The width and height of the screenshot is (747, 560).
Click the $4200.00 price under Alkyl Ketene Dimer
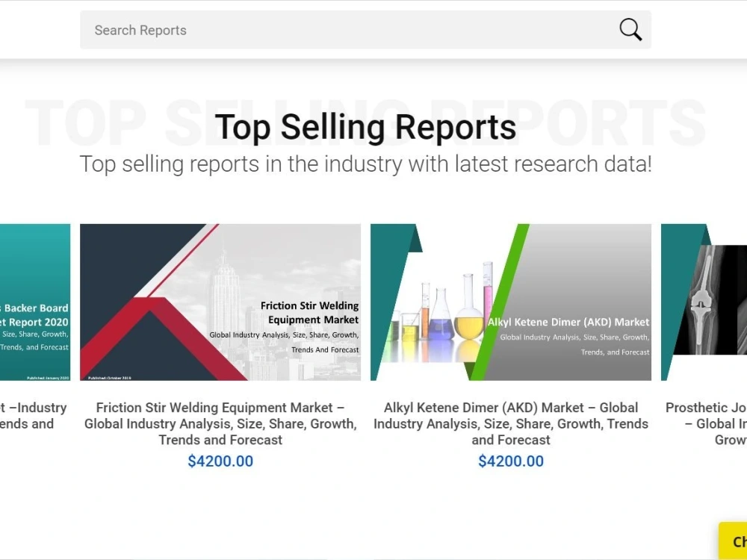[511, 461]
